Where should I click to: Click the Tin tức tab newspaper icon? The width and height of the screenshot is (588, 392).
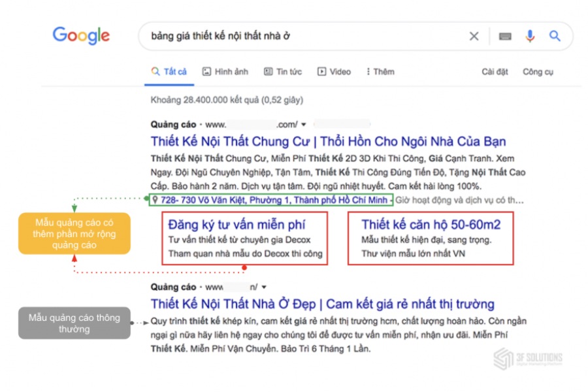point(268,72)
